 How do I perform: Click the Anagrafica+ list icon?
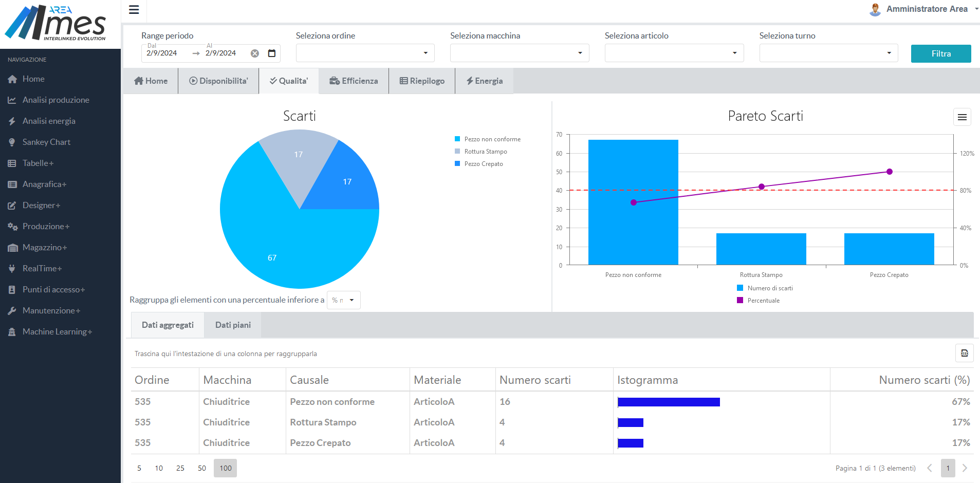click(x=12, y=184)
